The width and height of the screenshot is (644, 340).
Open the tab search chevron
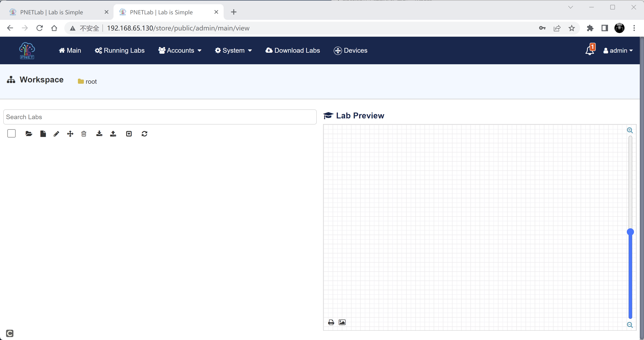(571, 7)
